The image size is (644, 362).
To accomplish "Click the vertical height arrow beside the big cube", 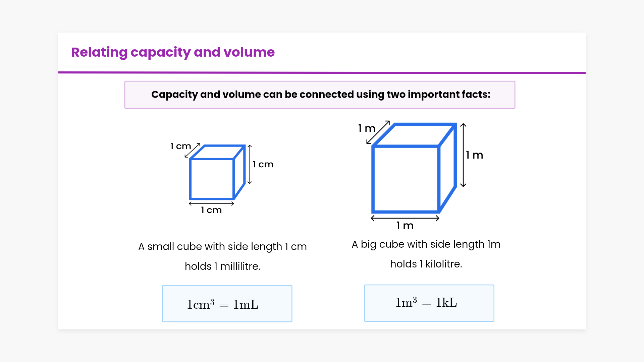I will 463,155.
